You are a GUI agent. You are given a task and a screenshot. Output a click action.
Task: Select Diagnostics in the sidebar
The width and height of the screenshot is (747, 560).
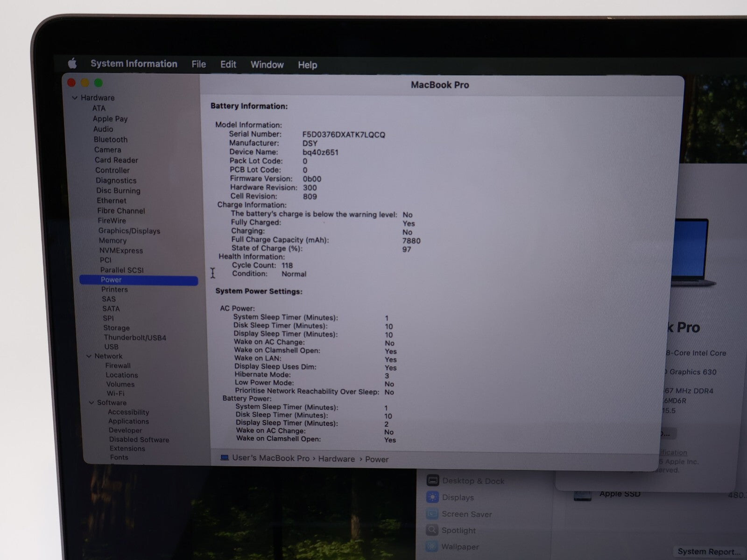pyautogui.click(x=116, y=181)
